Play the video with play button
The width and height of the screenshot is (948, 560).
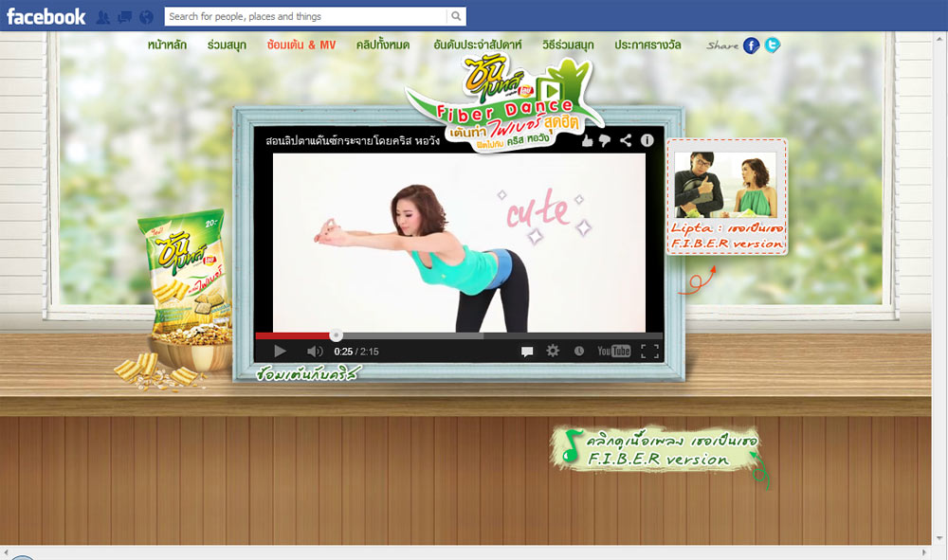tap(280, 351)
